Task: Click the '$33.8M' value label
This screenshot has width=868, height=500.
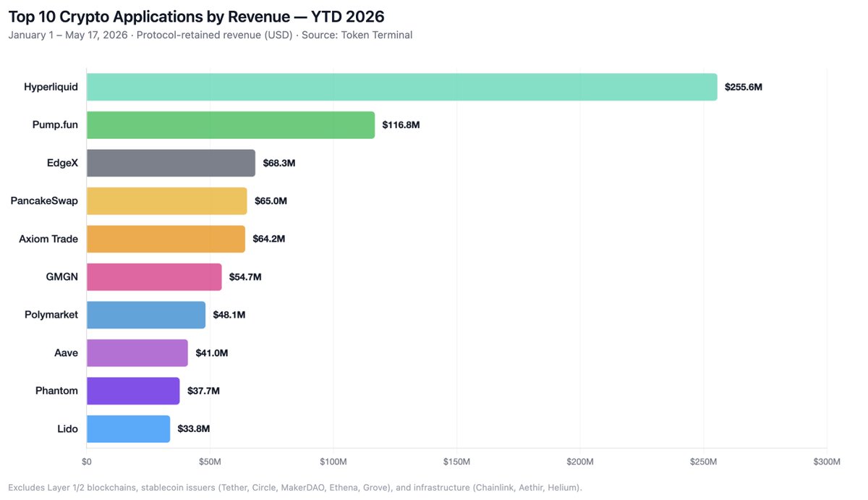Action: (194, 428)
